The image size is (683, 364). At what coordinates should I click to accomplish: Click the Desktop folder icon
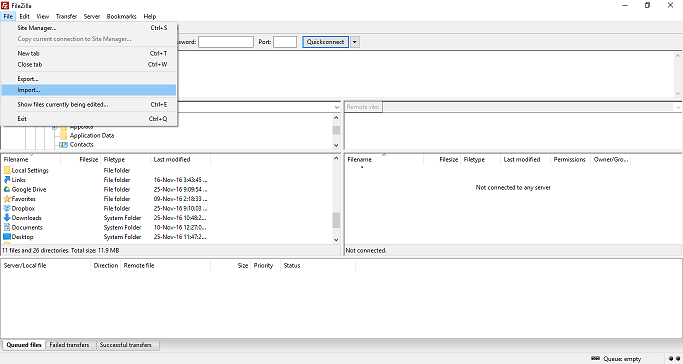click(7, 237)
